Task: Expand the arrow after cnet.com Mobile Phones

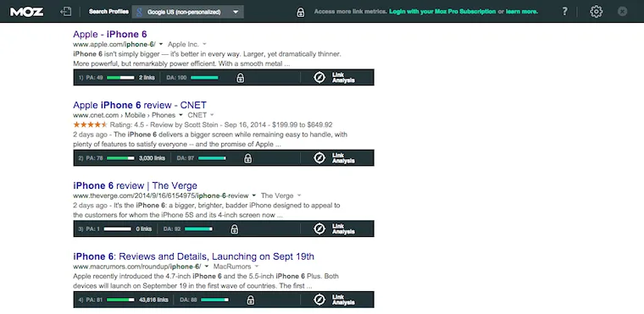Action: click(x=180, y=115)
